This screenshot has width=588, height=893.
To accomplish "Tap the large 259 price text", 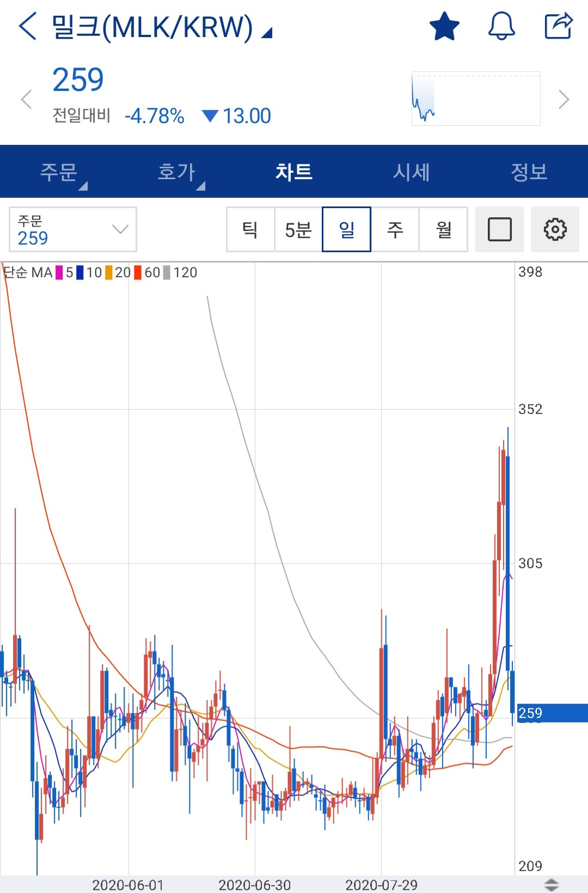I will [78, 80].
